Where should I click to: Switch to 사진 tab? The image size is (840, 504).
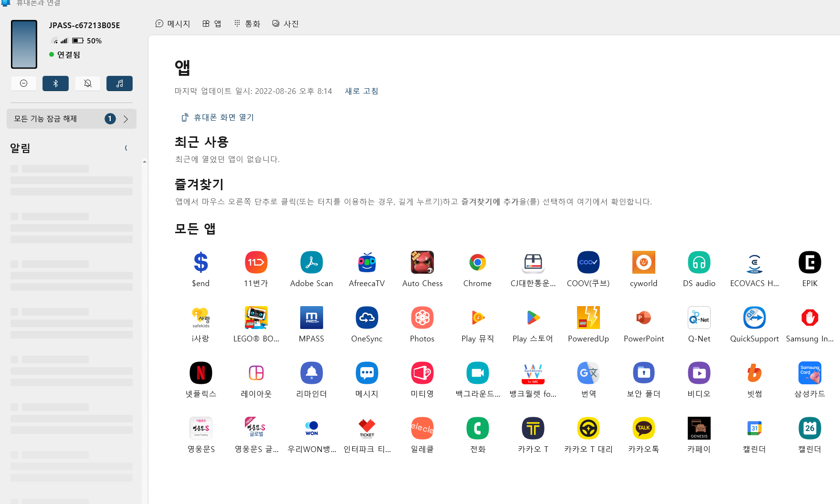click(x=285, y=24)
